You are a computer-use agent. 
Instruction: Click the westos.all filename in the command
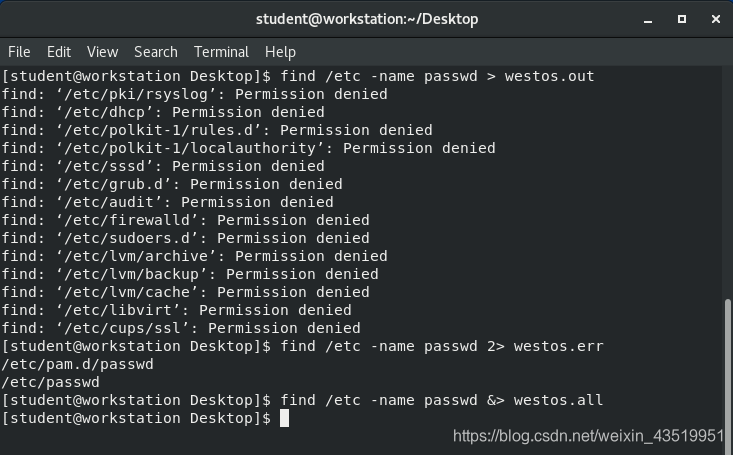tap(558, 400)
